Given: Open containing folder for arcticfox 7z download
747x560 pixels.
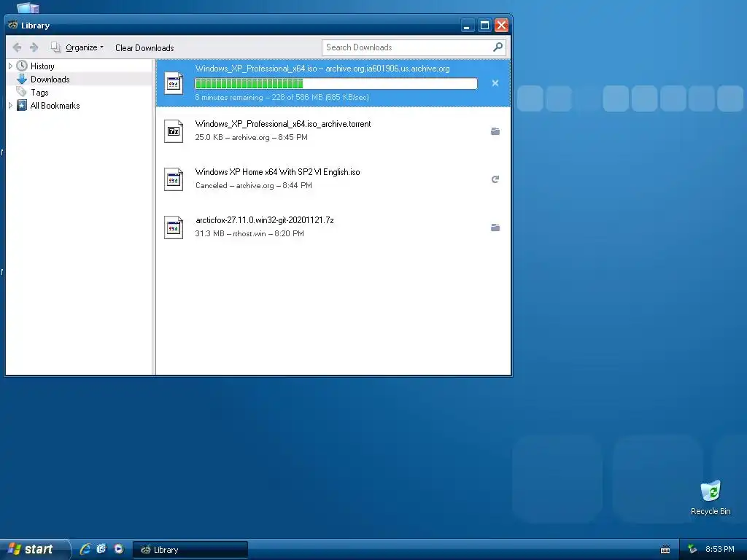Looking at the screenshot, I should pyautogui.click(x=495, y=227).
